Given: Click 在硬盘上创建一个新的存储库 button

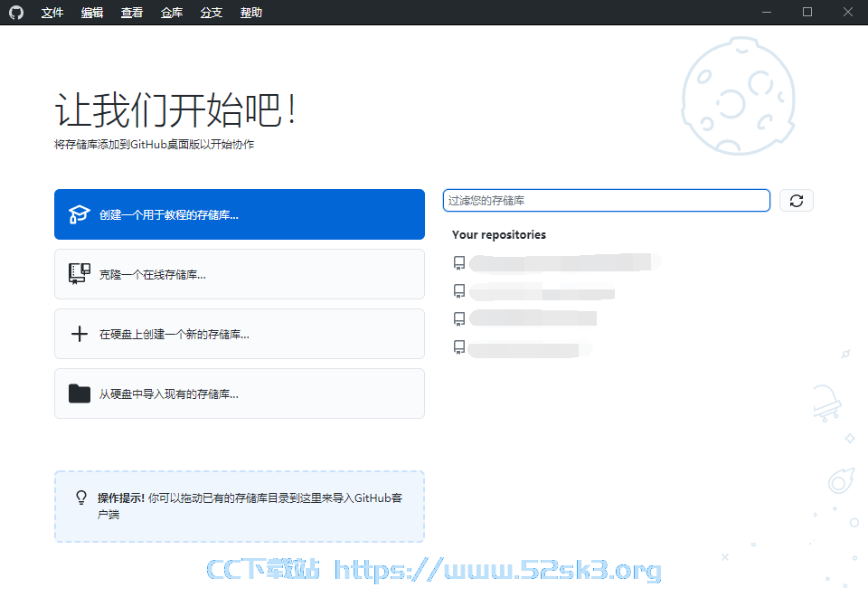Looking at the screenshot, I should pos(239,334).
